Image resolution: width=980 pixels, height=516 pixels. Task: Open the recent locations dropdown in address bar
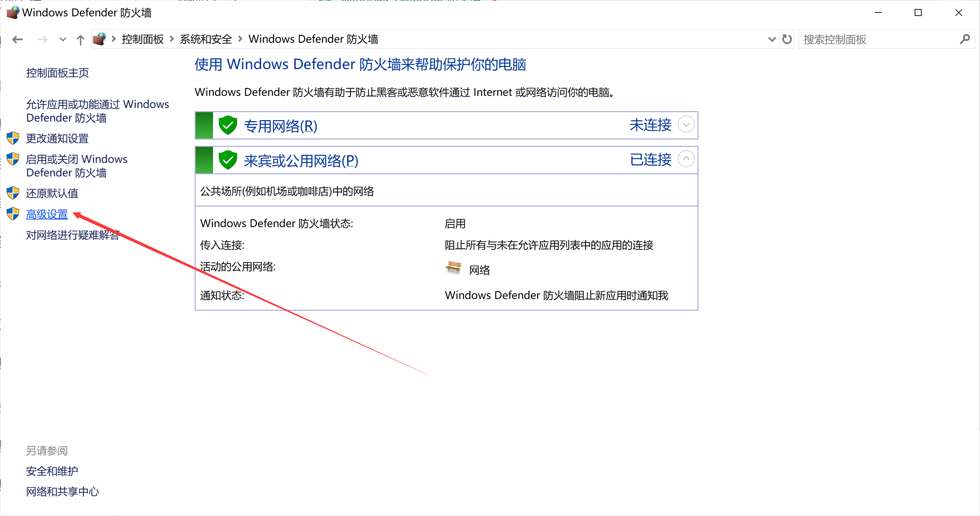(771, 39)
